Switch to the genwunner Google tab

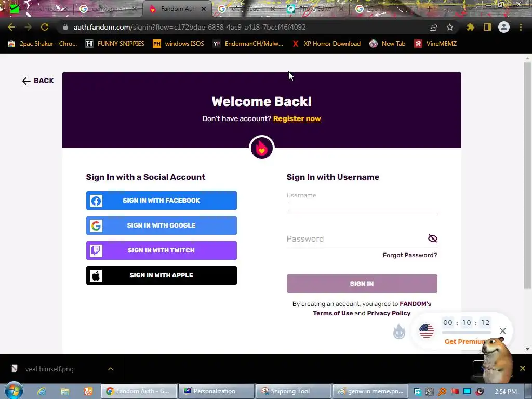[x=107, y=9]
